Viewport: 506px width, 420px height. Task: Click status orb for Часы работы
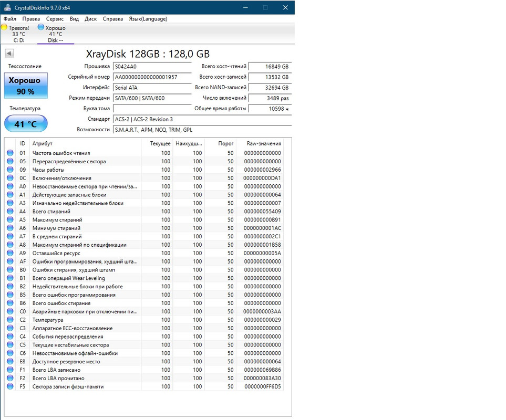pyautogui.click(x=10, y=170)
